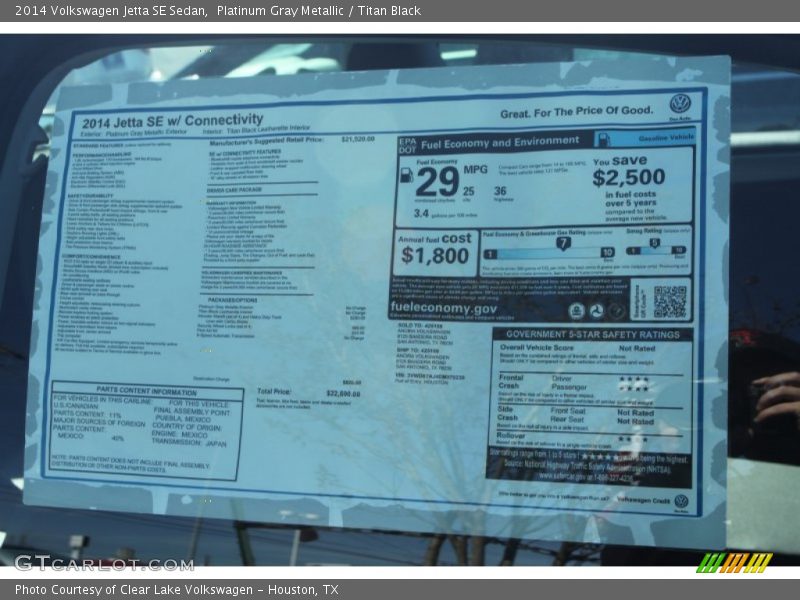Click 'Photo Courtesy of Clear Lake Volkswagen' caption
This screenshot has width=800, height=600.
(134, 590)
